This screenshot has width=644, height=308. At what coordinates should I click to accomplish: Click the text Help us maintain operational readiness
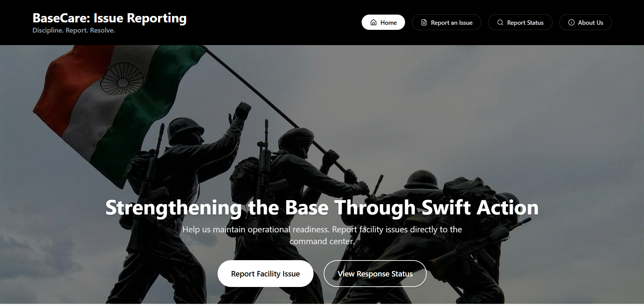point(256,230)
